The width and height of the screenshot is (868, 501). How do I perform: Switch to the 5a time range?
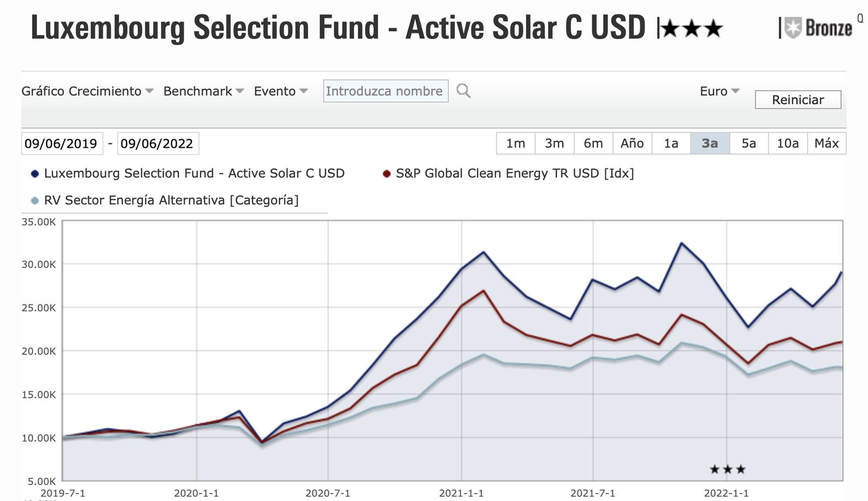749,144
